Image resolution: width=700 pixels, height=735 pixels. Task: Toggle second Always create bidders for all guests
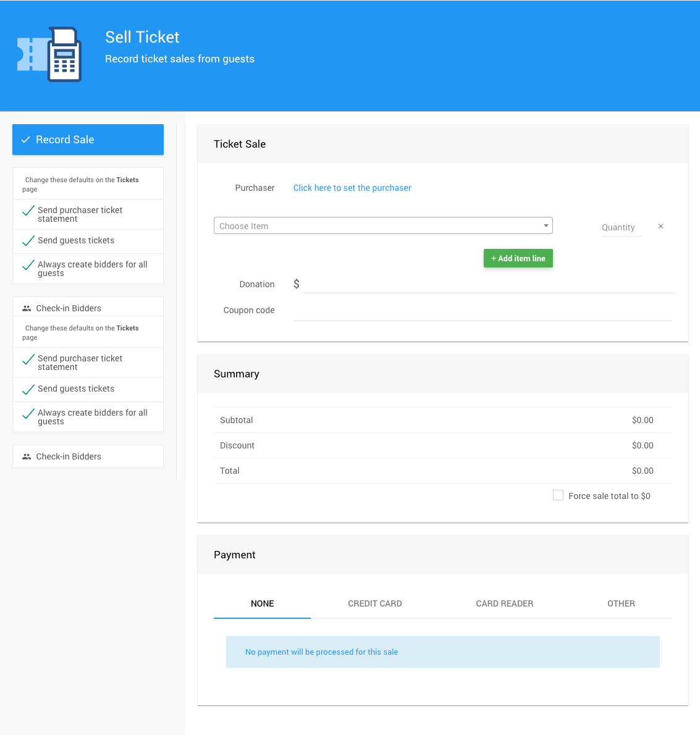[28, 414]
